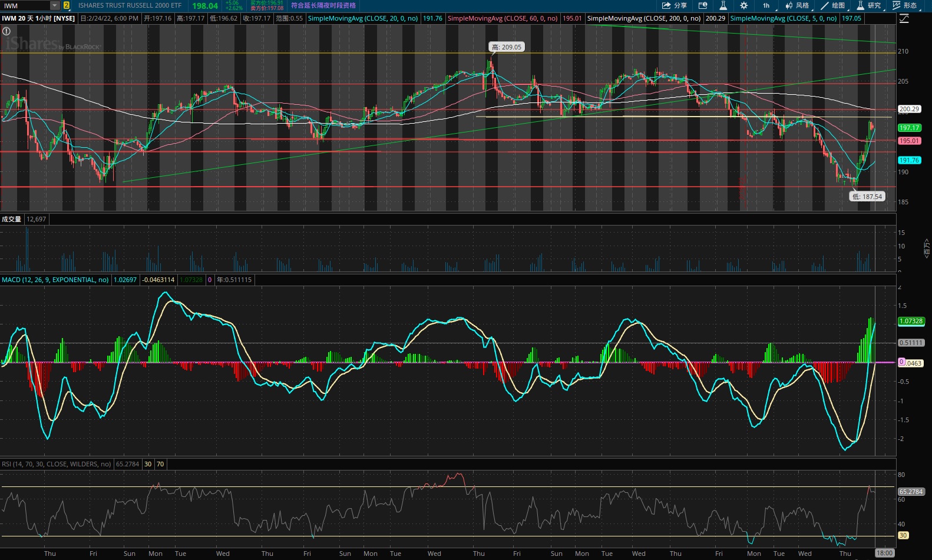Open the 形态 patterns menu
932x560 pixels.
[x=905, y=5]
